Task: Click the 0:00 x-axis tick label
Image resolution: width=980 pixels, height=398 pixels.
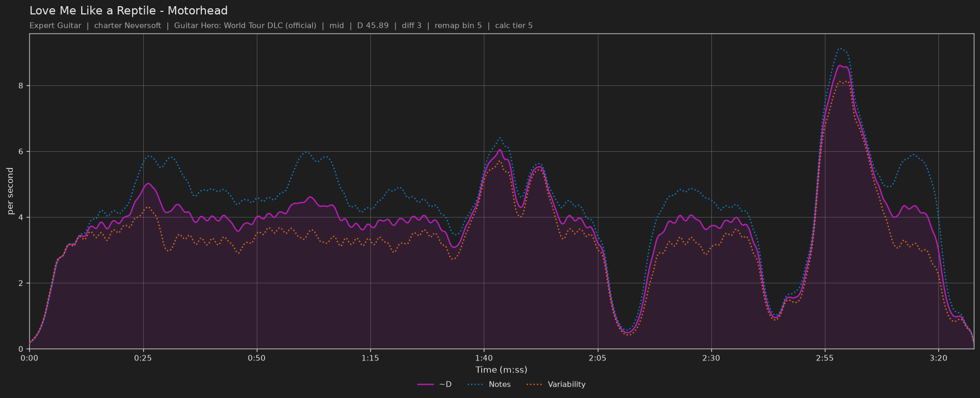Action: click(x=29, y=358)
